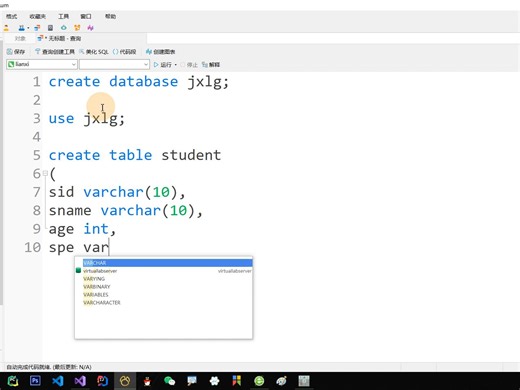Click the auto-complete status bar message
520x390 pixels.
tap(49, 367)
